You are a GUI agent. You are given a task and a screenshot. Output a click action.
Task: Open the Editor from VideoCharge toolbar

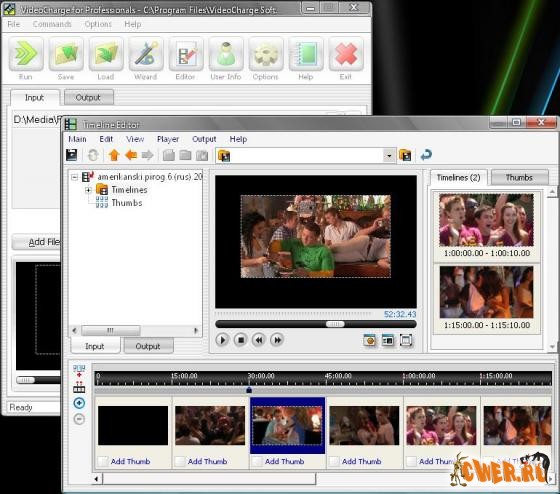pos(186,55)
